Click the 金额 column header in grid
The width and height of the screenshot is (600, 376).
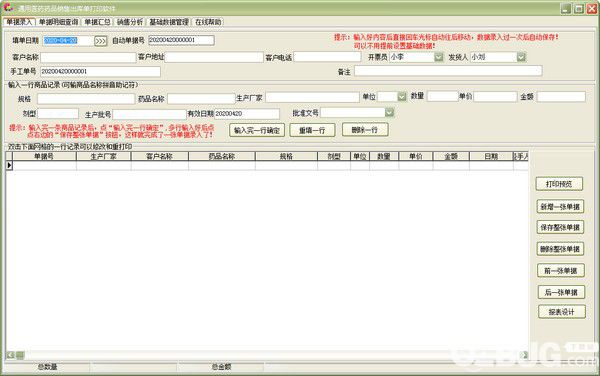[x=451, y=156]
